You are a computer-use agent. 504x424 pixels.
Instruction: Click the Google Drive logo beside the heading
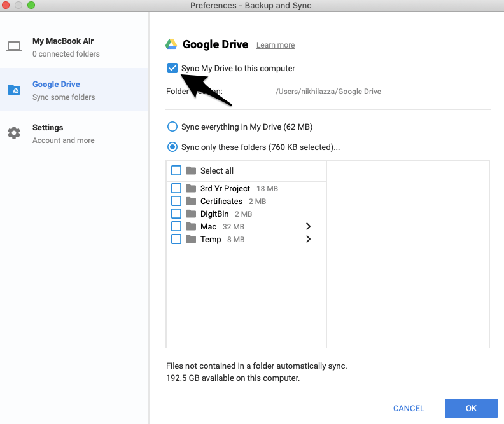pos(171,44)
